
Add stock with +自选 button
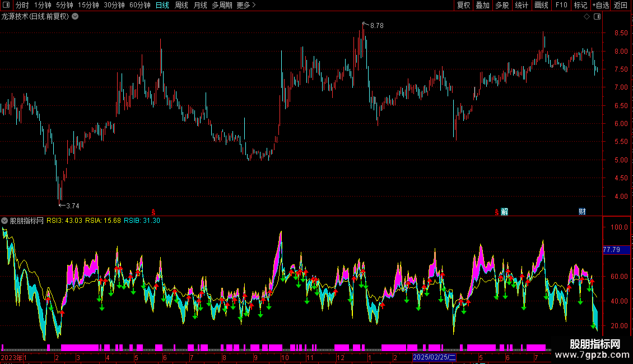tap(601, 5)
